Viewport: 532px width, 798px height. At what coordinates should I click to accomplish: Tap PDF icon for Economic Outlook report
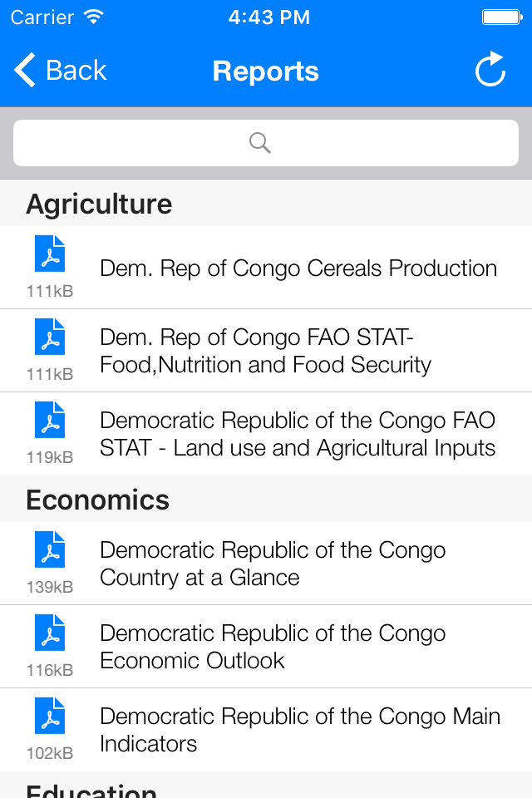[x=50, y=633]
